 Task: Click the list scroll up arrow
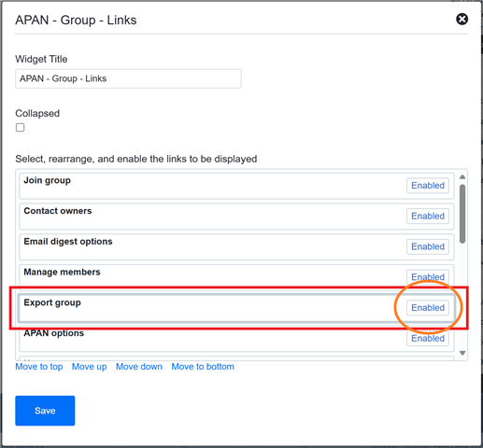pos(462,177)
